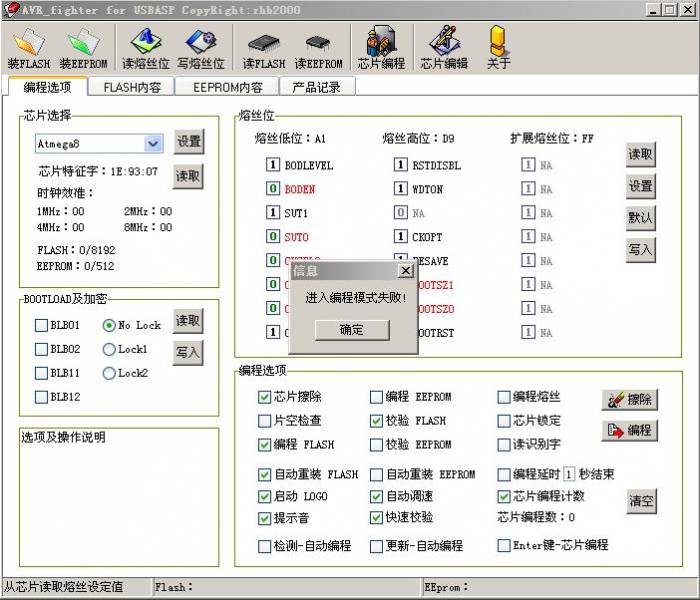Toggle the BLB01 checkbox
The width and height of the screenshot is (700, 600).
[41, 325]
